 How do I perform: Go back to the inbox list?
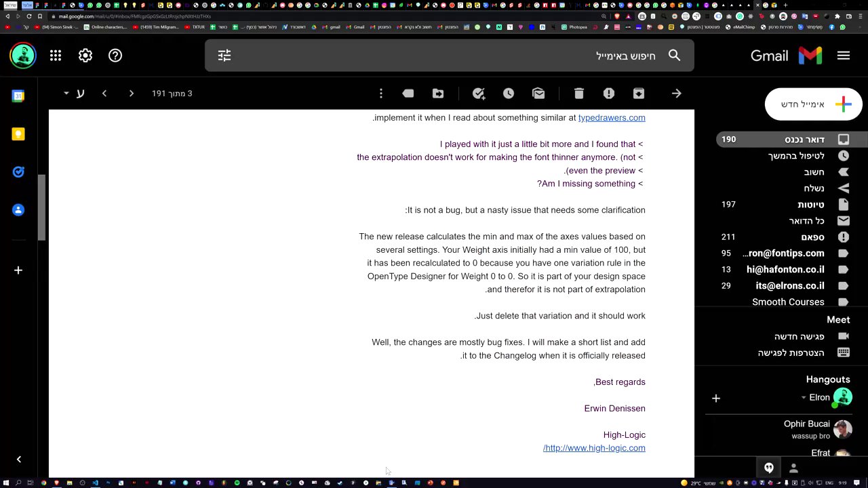click(676, 94)
